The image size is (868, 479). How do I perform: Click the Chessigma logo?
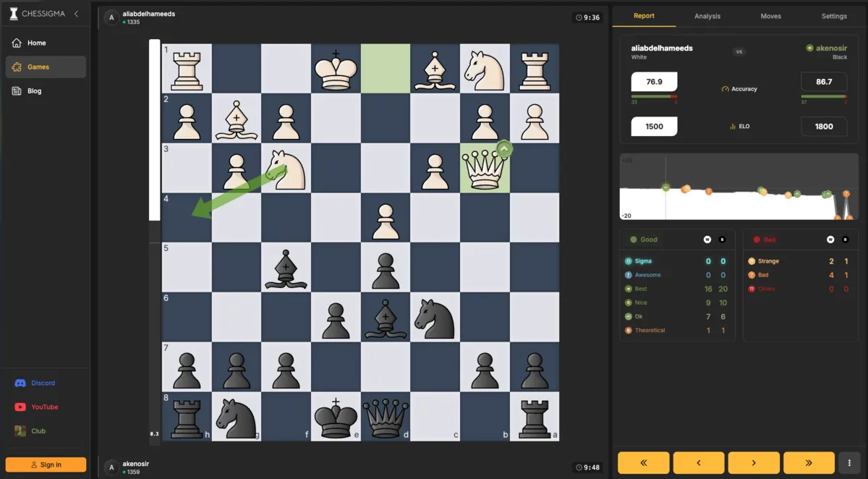pos(35,13)
